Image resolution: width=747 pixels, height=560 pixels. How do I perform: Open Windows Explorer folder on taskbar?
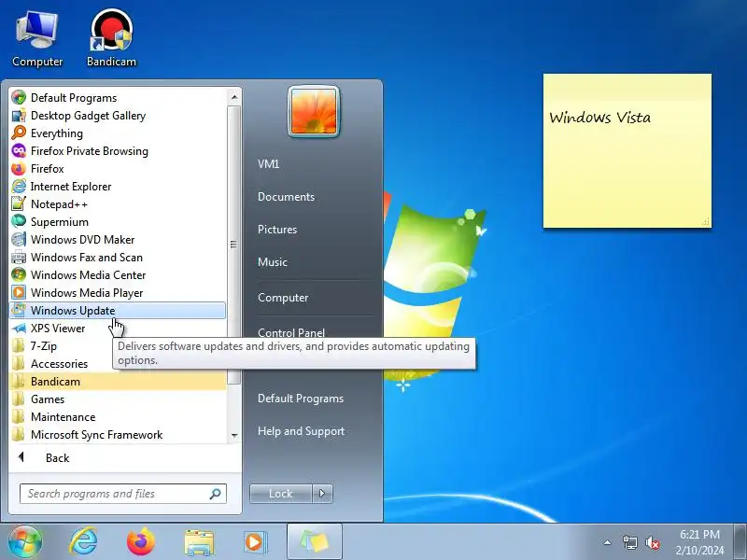[x=199, y=542]
